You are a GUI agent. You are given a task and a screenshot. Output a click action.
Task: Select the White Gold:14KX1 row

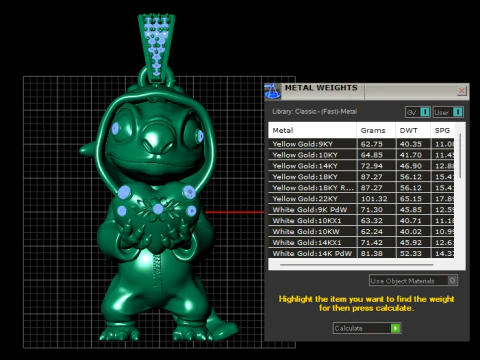coord(361,243)
